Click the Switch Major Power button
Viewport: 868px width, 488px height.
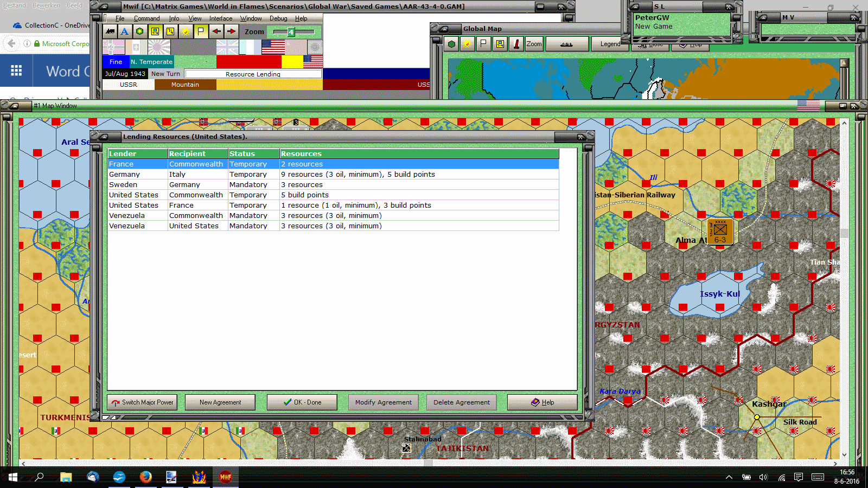pos(143,402)
